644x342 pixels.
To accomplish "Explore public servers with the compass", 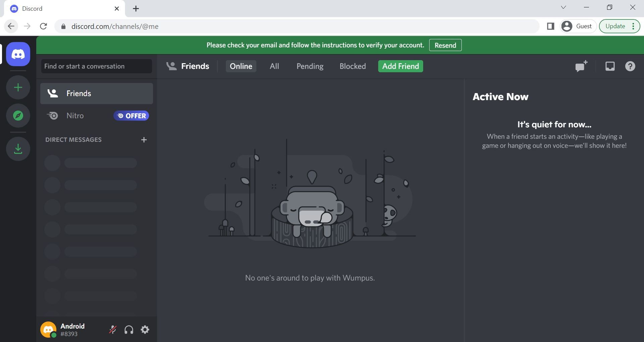I will pyautogui.click(x=18, y=116).
